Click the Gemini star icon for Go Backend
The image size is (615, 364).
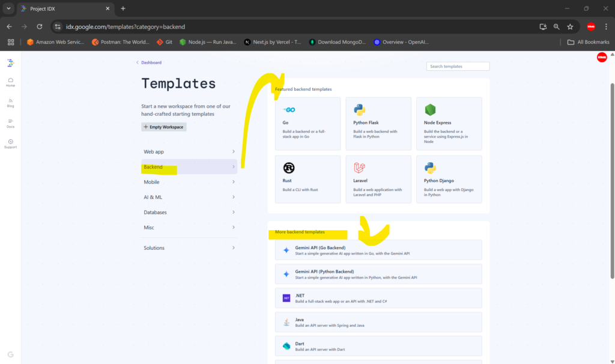tap(286, 250)
